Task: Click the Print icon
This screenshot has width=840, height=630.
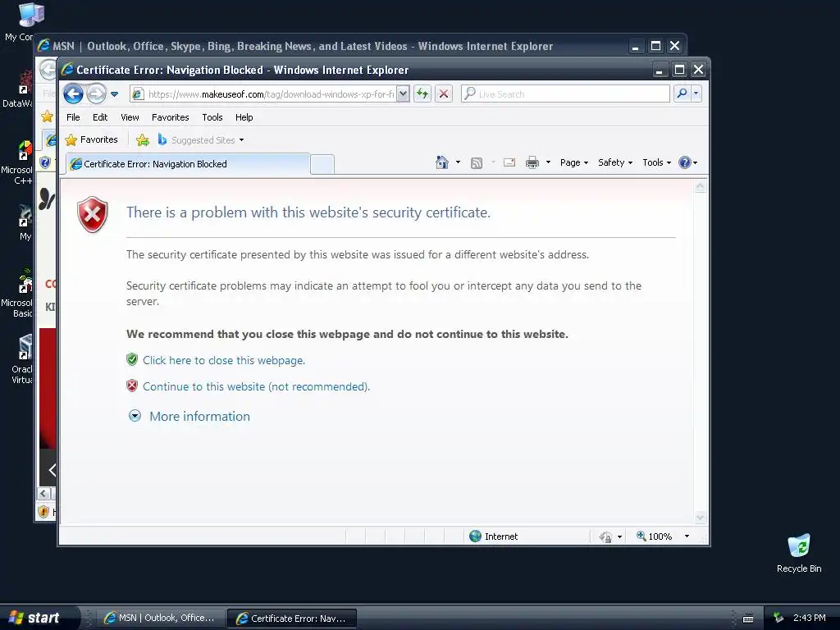Action: [x=532, y=162]
